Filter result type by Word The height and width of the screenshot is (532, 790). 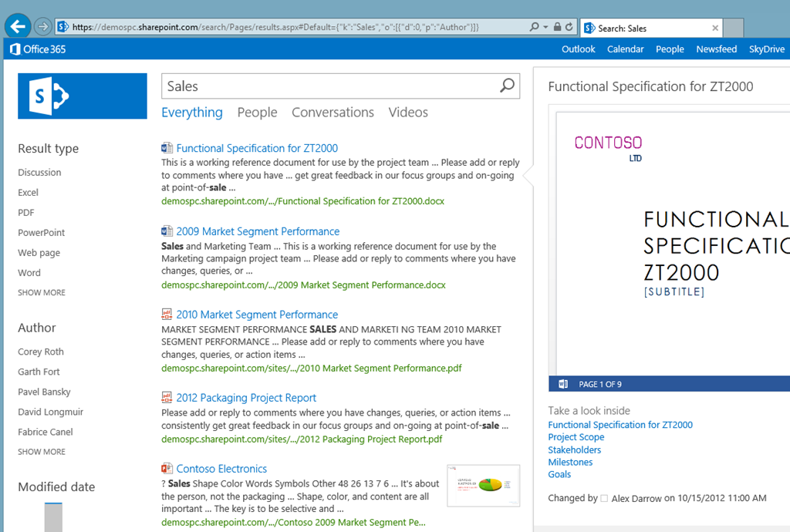[29, 273]
